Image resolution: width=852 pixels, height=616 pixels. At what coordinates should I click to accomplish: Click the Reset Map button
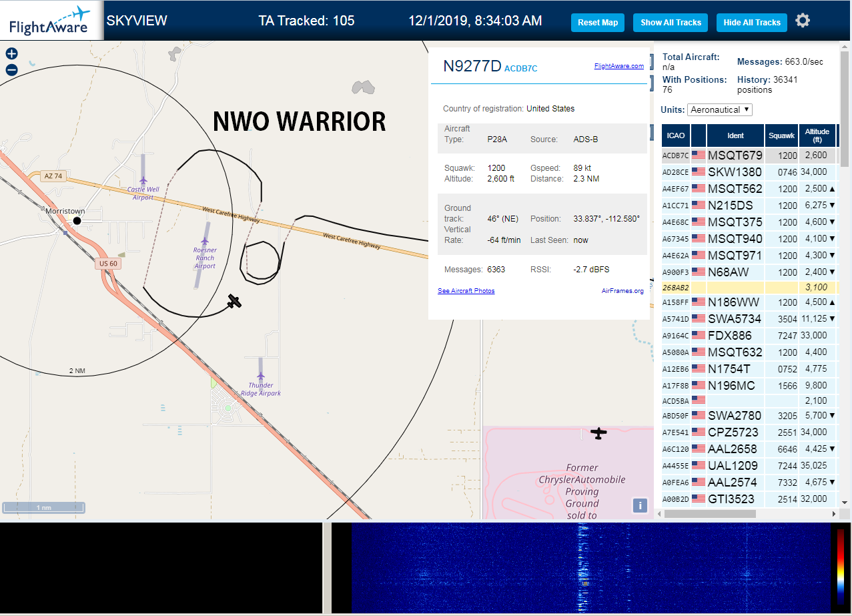[x=598, y=23]
